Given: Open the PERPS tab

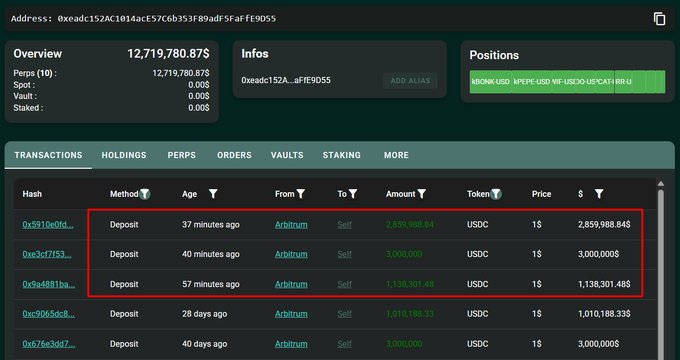Looking at the screenshot, I should tap(182, 155).
